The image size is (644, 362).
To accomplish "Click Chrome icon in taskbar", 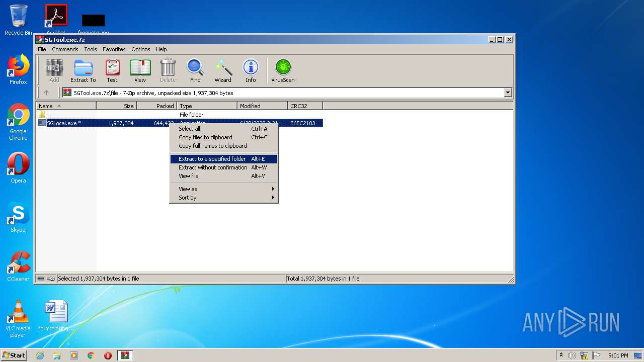I will point(91,355).
